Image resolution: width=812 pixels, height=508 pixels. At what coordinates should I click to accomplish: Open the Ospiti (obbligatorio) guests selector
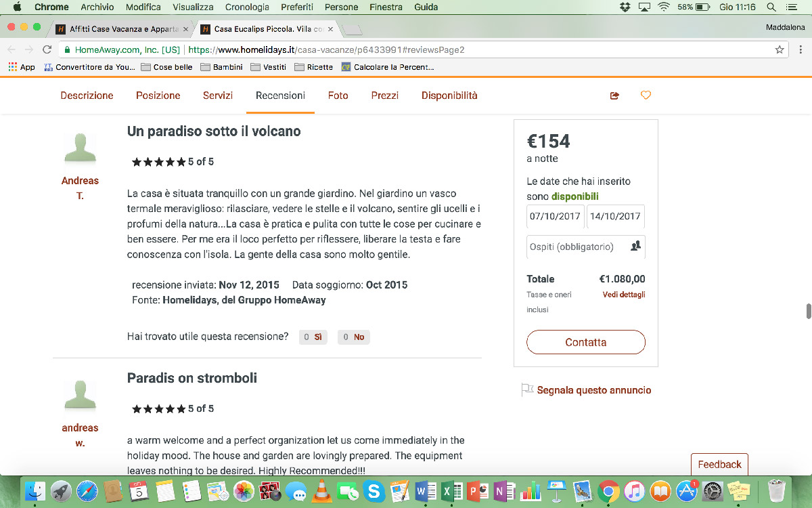point(586,247)
